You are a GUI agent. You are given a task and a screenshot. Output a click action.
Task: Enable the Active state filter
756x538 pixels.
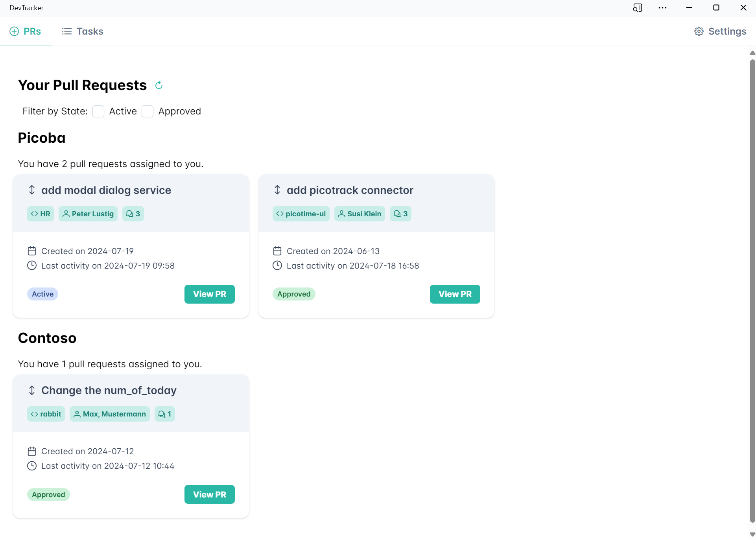point(98,111)
